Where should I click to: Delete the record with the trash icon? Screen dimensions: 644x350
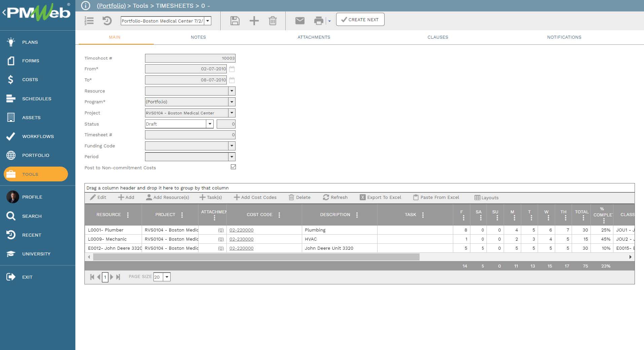coord(273,21)
